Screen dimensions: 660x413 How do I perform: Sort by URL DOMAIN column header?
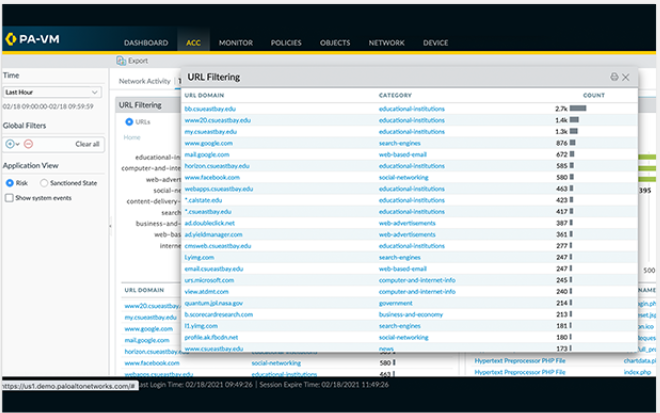[204, 95]
